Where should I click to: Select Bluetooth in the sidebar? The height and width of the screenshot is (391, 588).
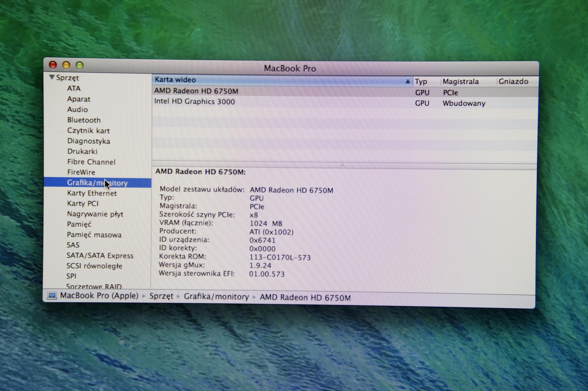84,120
